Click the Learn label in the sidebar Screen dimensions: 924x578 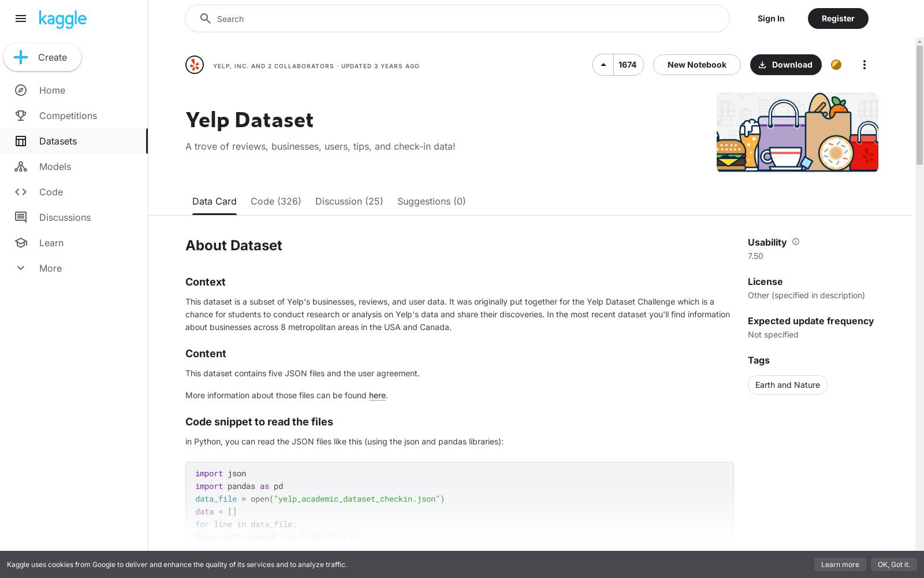click(x=51, y=243)
